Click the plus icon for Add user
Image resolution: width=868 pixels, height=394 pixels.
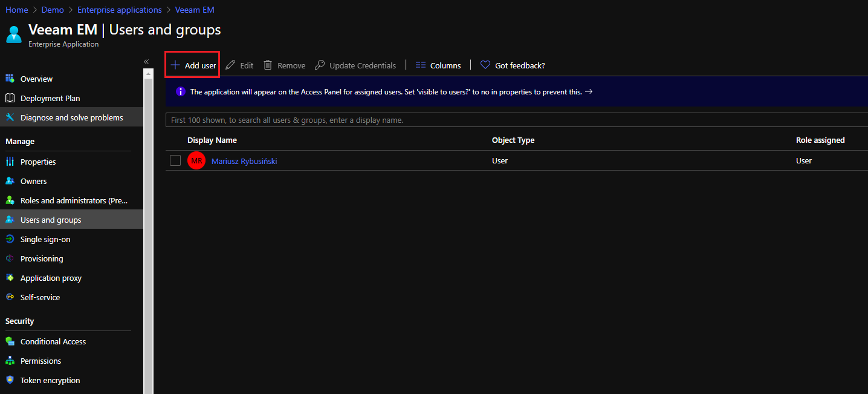pyautogui.click(x=175, y=65)
